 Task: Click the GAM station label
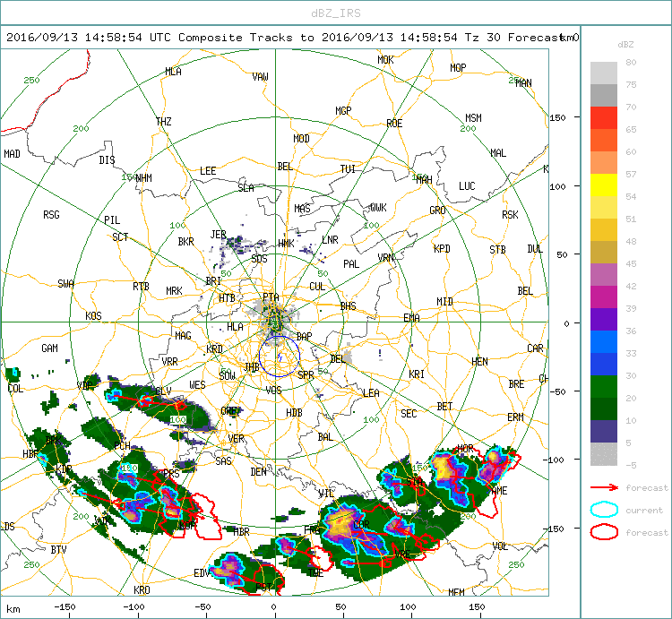(49, 348)
